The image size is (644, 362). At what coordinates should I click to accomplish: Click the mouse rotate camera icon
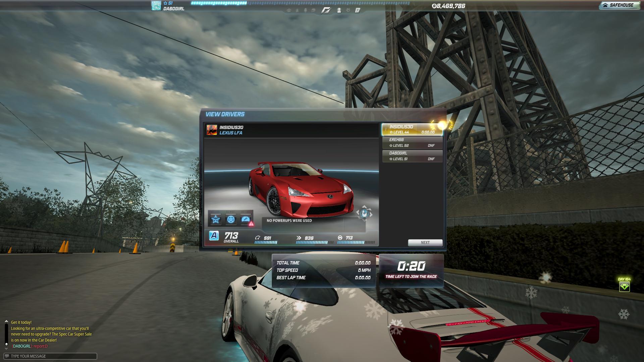(364, 213)
